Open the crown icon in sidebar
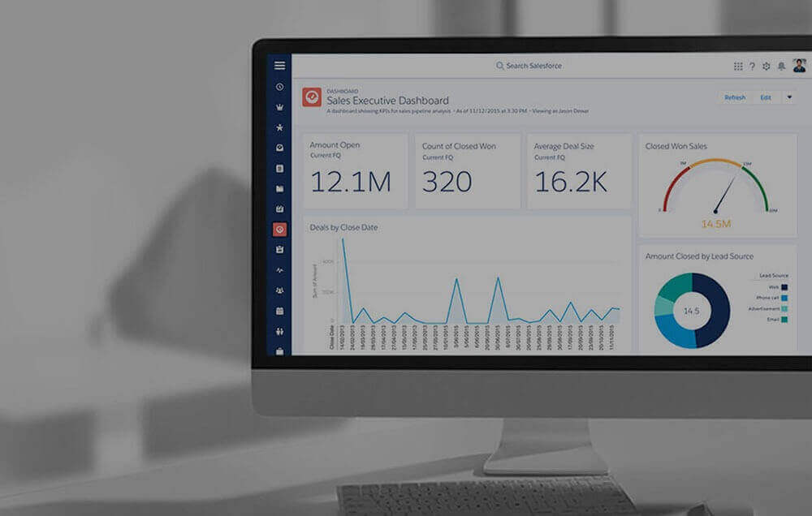 (279, 107)
